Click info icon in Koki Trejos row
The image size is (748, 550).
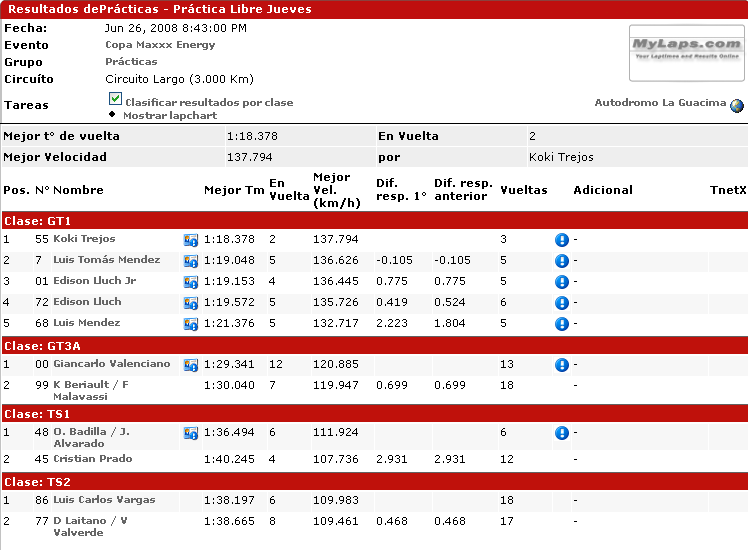(x=562, y=240)
